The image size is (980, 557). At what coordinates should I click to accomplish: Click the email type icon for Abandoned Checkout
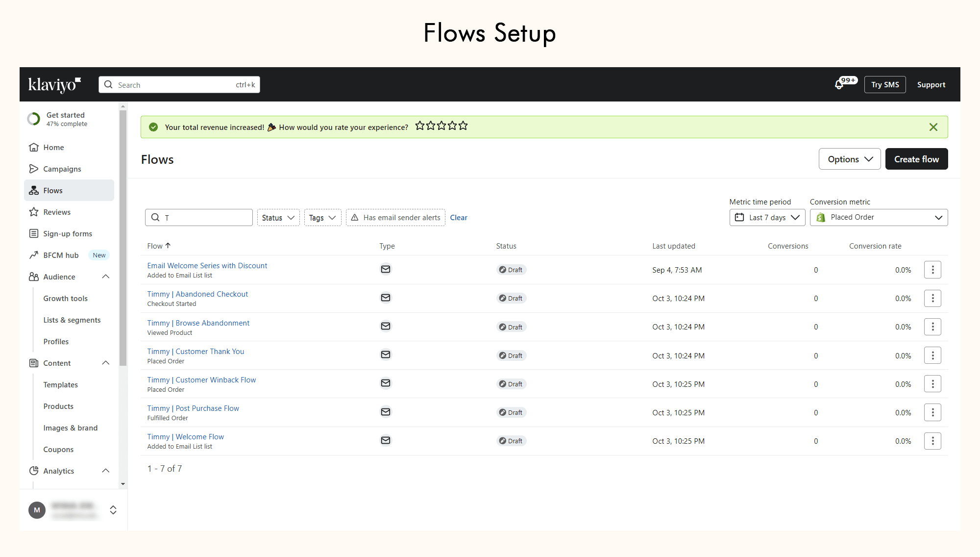tap(386, 298)
